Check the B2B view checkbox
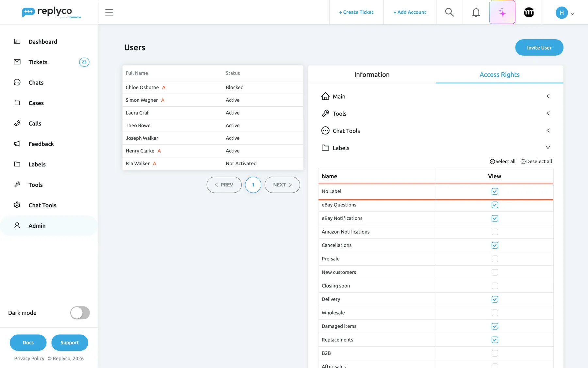Viewport: 588px width, 368px height. pyautogui.click(x=495, y=353)
